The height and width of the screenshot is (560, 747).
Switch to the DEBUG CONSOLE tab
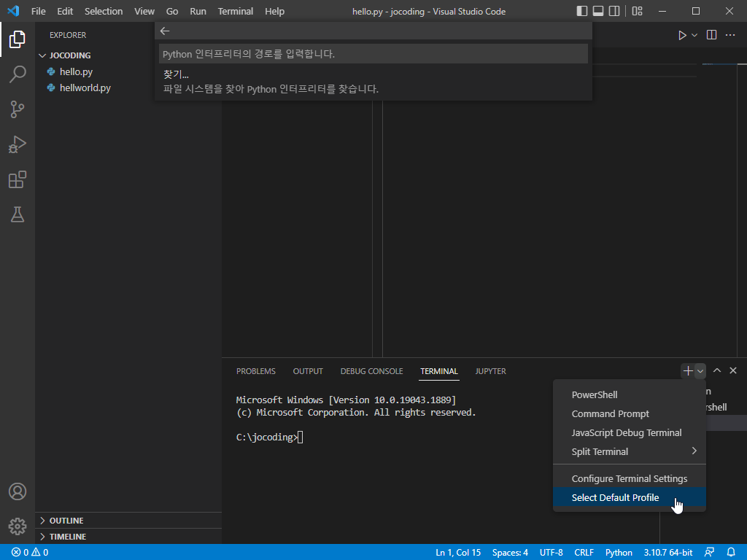point(371,371)
